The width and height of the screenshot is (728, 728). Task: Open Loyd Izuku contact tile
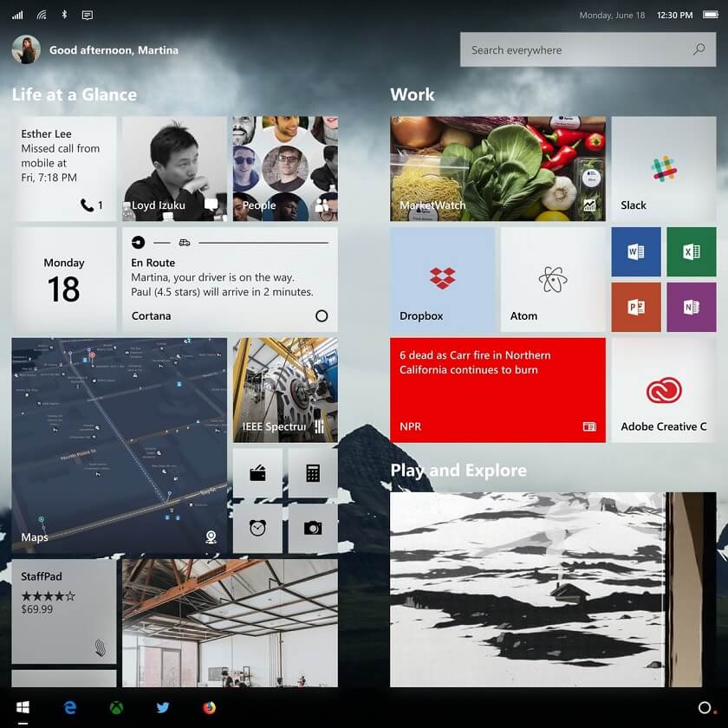[x=174, y=168]
